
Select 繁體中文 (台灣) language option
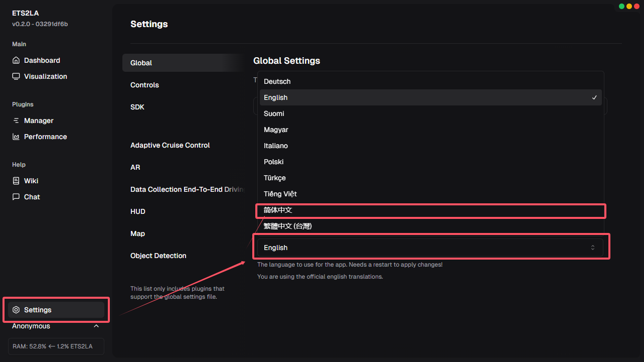[x=430, y=226]
